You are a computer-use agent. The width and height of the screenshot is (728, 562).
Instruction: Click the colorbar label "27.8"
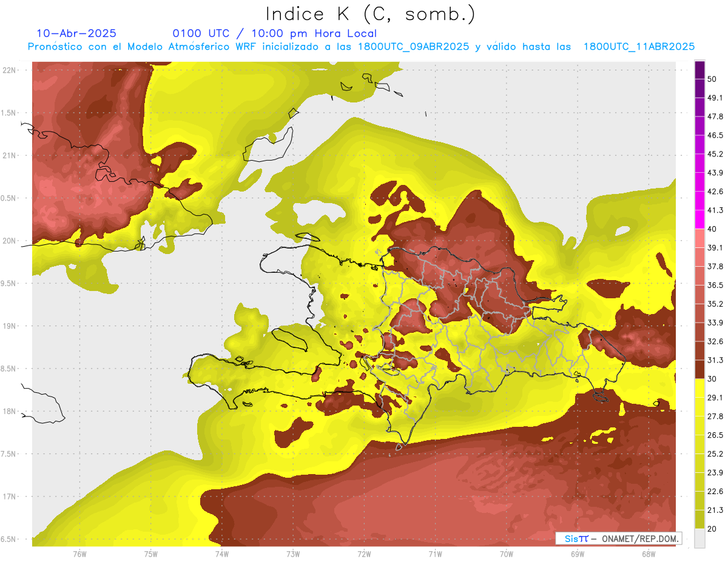point(715,416)
